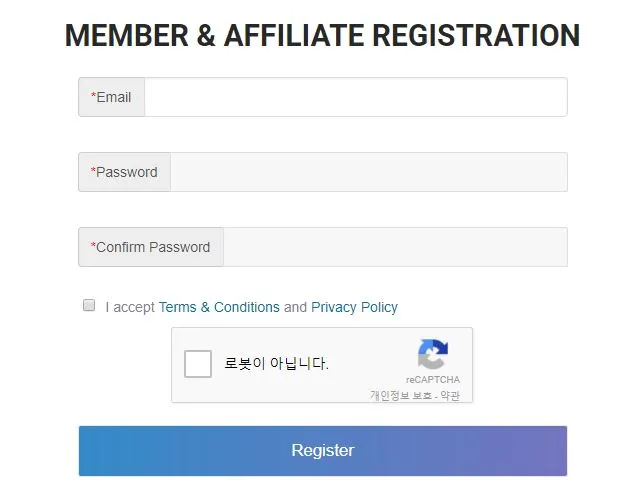Check the reCAPTCHA "로봇이 아닙니다" box
Image resolution: width=625 pixels, height=491 pixels.
pyautogui.click(x=198, y=364)
